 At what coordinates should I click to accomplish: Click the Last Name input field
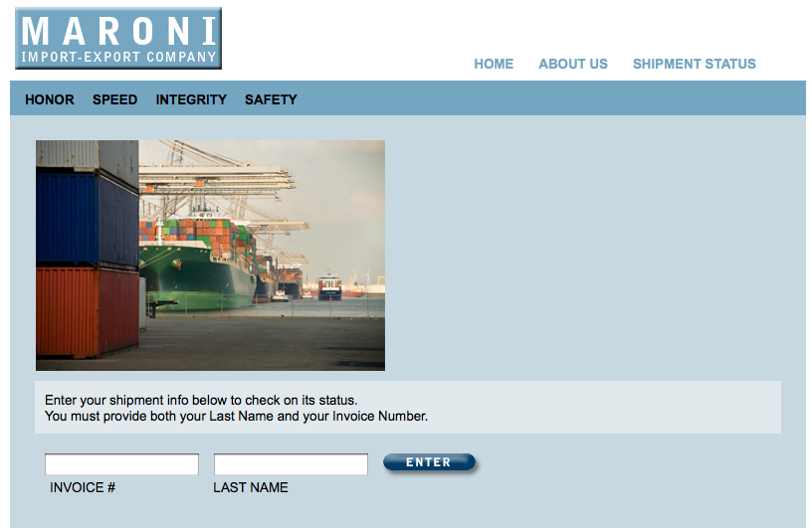[291, 463]
